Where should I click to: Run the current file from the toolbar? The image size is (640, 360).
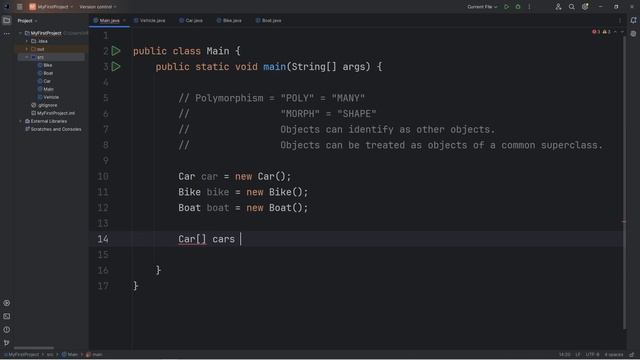pos(507,7)
